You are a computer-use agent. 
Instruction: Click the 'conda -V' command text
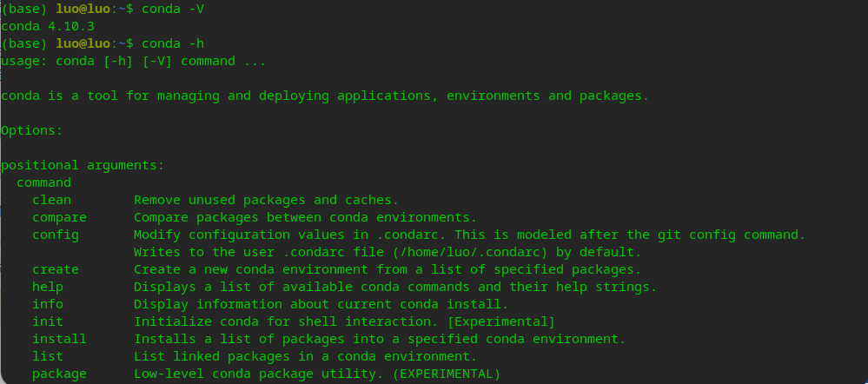[x=173, y=9]
